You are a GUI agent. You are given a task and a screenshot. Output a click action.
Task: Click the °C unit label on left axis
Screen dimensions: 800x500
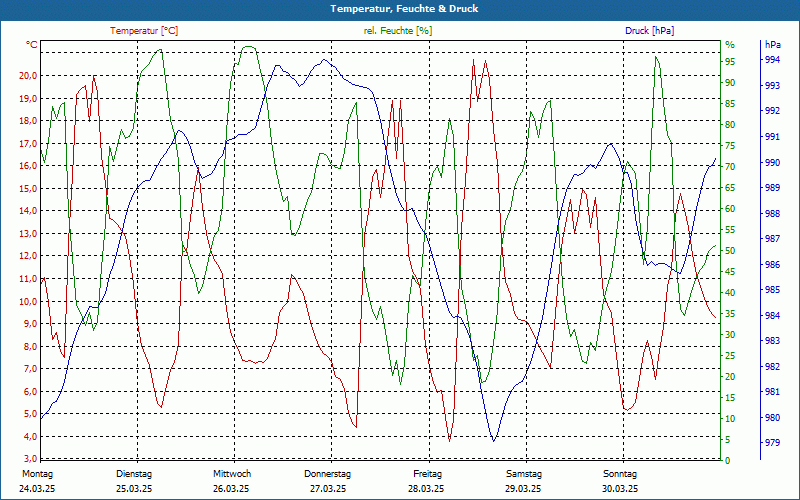click(x=32, y=45)
